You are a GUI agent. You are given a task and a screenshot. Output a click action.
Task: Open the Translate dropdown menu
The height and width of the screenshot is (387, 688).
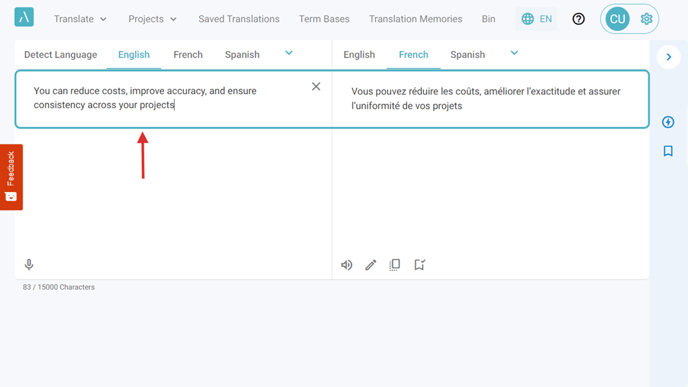(x=80, y=19)
